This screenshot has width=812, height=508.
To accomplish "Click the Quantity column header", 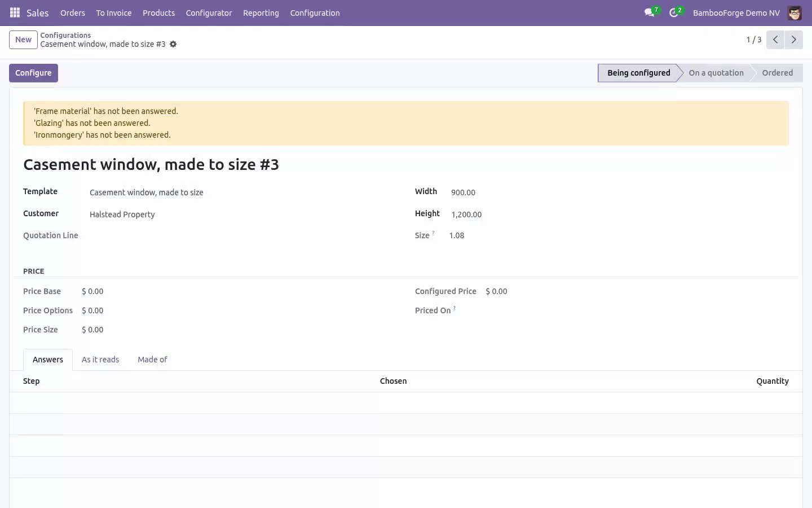I will click(773, 381).
